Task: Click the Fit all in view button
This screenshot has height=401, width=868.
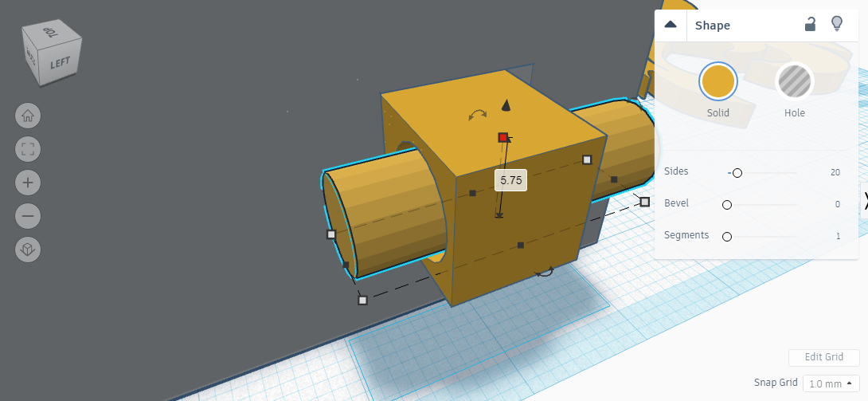Action: click(x=28, y=149)
